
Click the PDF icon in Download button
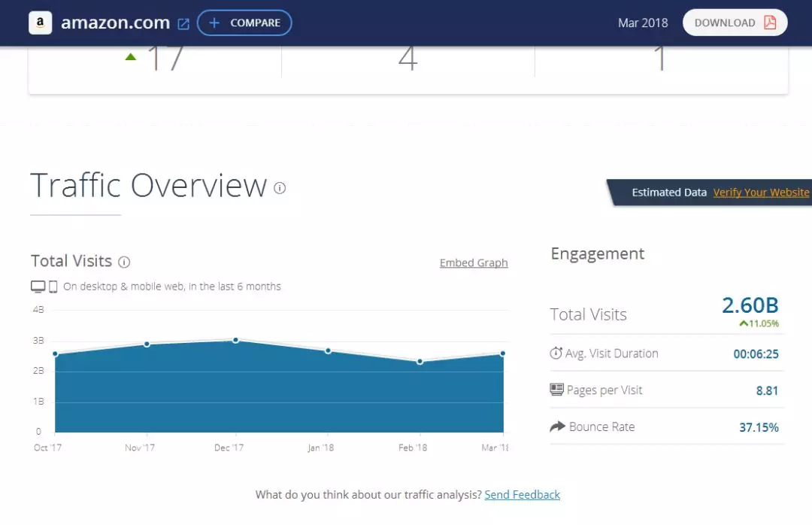(x=770, y=23)
